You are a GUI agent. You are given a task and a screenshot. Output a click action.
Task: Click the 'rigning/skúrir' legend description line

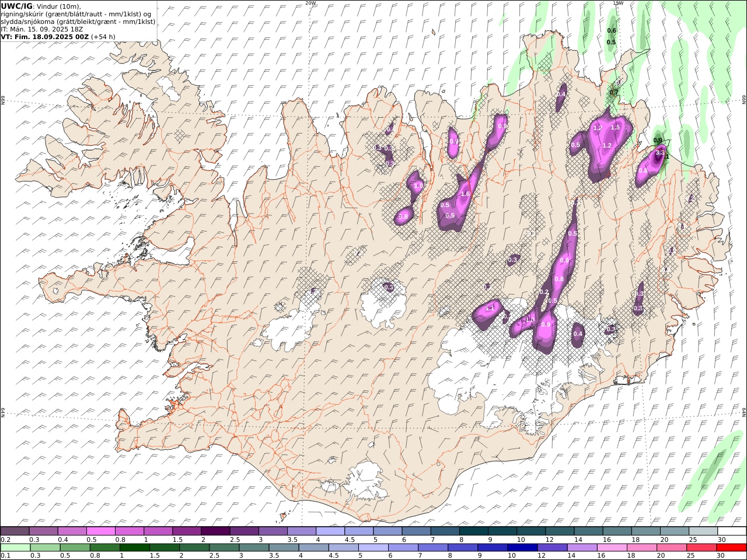click(x=77, y=13)
